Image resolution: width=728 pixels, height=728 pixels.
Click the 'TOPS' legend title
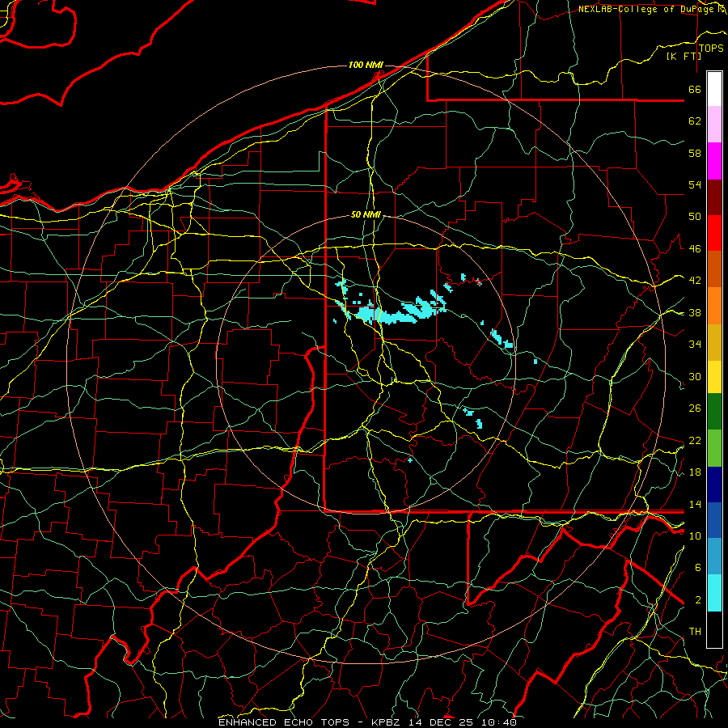pos(711,49)
